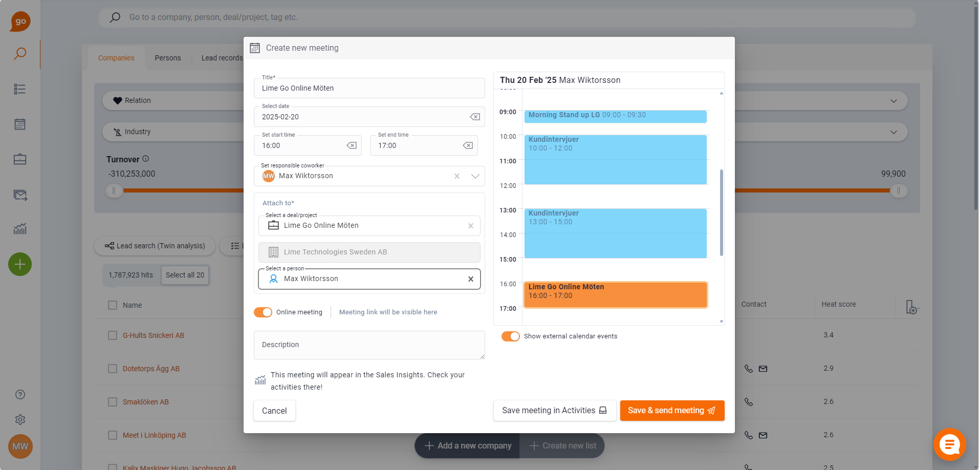Remove responsible coworker Max Wiktorsson

457,176
